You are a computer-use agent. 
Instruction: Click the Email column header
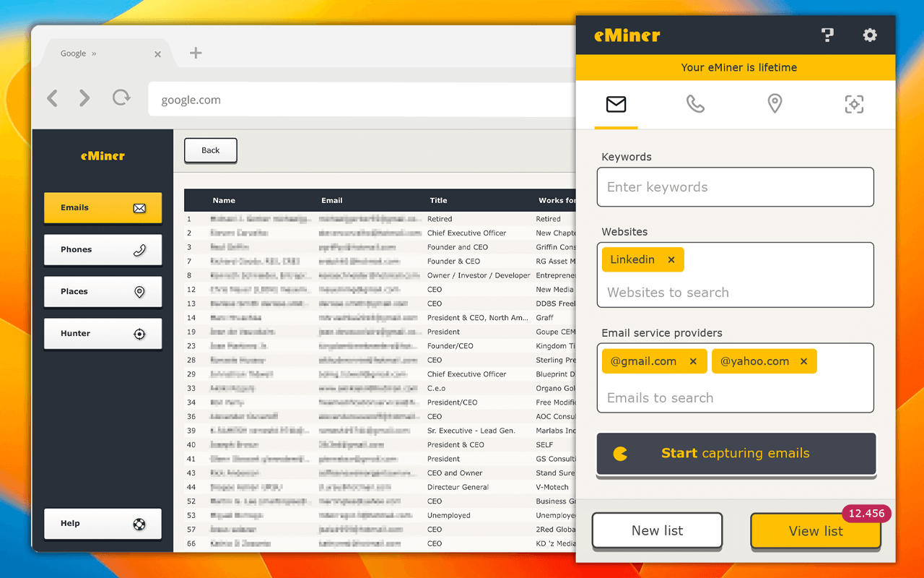(x=332, y=200)
